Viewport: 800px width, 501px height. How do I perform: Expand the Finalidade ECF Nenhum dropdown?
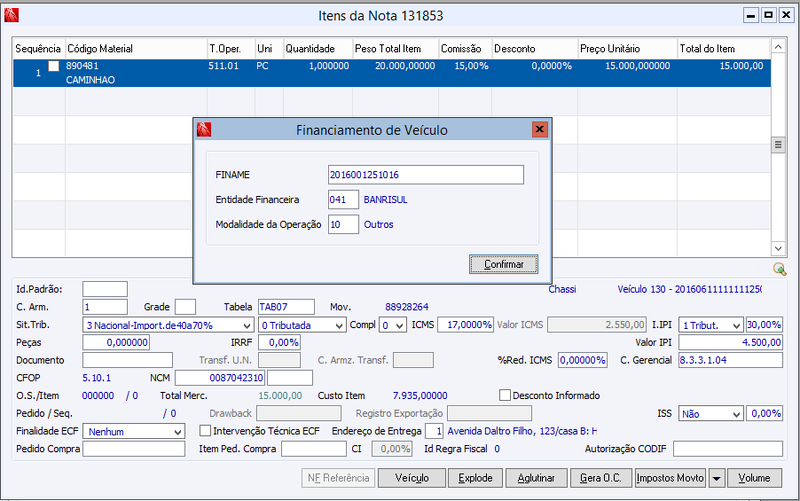133,432
